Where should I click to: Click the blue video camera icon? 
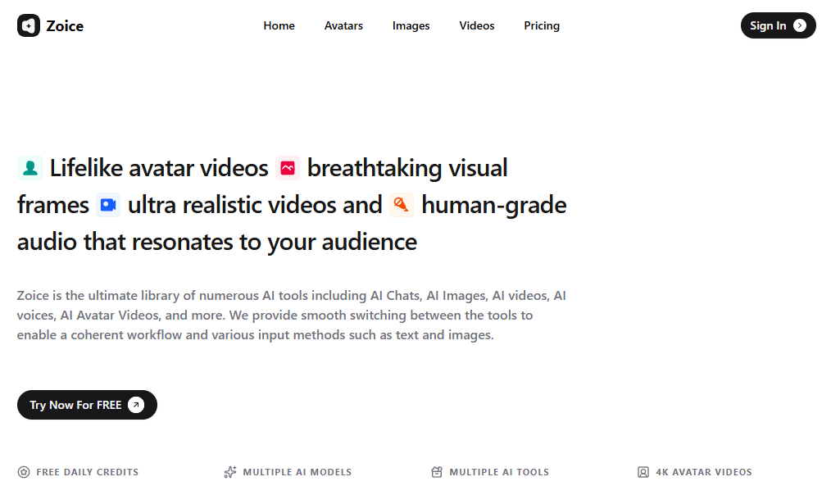[108, 205]
